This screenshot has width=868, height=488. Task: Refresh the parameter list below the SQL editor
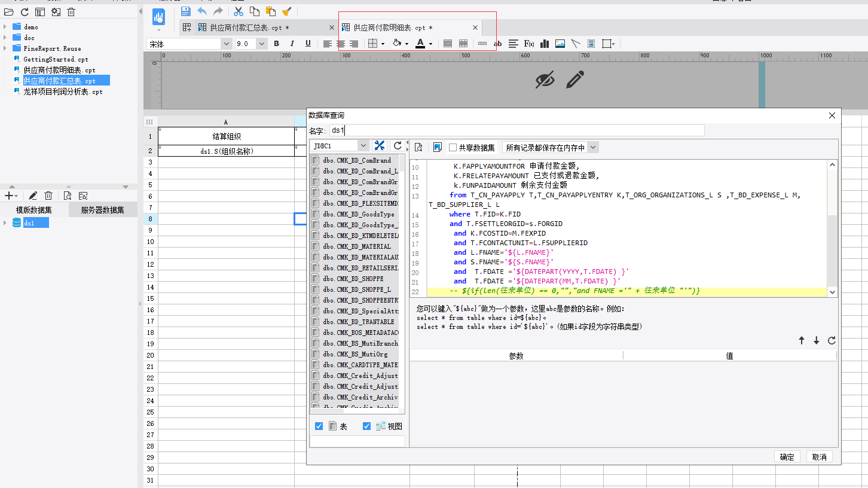[832, 340]
